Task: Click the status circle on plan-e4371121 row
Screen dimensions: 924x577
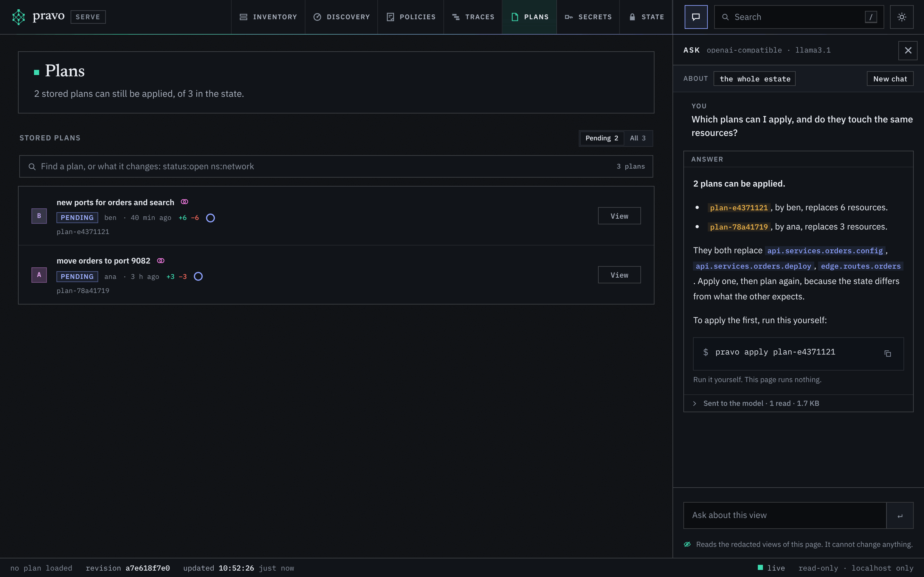Action: [x=210, y=218]
